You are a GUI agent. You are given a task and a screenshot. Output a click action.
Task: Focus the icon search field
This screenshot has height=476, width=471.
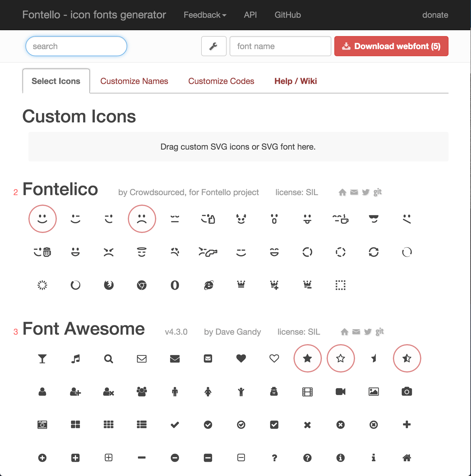click(76, 46)
